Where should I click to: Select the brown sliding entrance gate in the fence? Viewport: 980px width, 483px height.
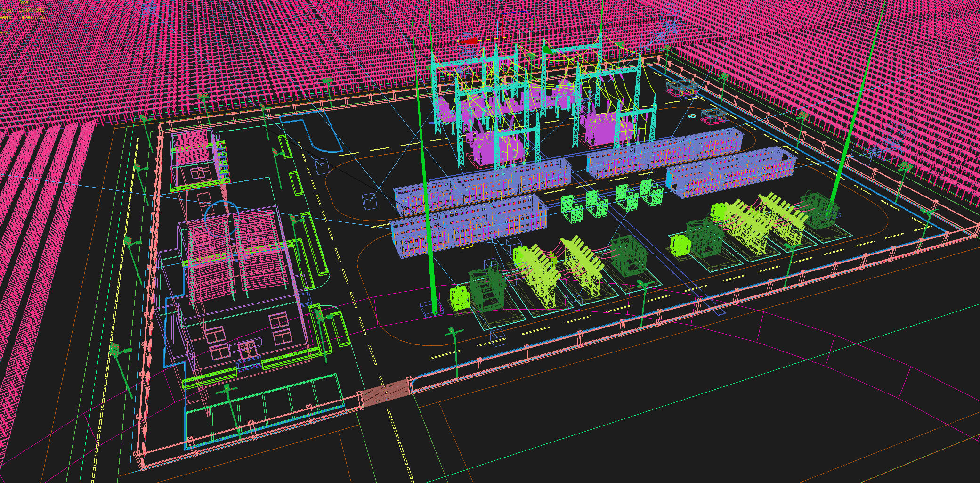[386, 392]
